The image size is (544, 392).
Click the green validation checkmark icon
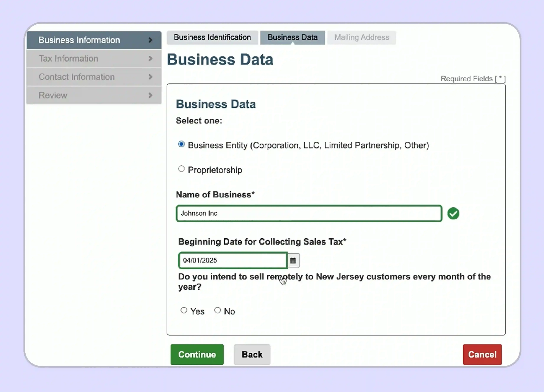click(453, 213)
